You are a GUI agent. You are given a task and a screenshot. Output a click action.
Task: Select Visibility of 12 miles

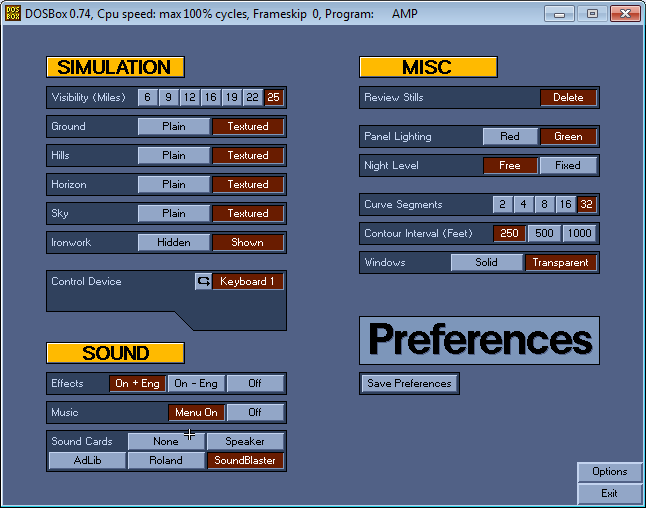click(x=190, y=98)
